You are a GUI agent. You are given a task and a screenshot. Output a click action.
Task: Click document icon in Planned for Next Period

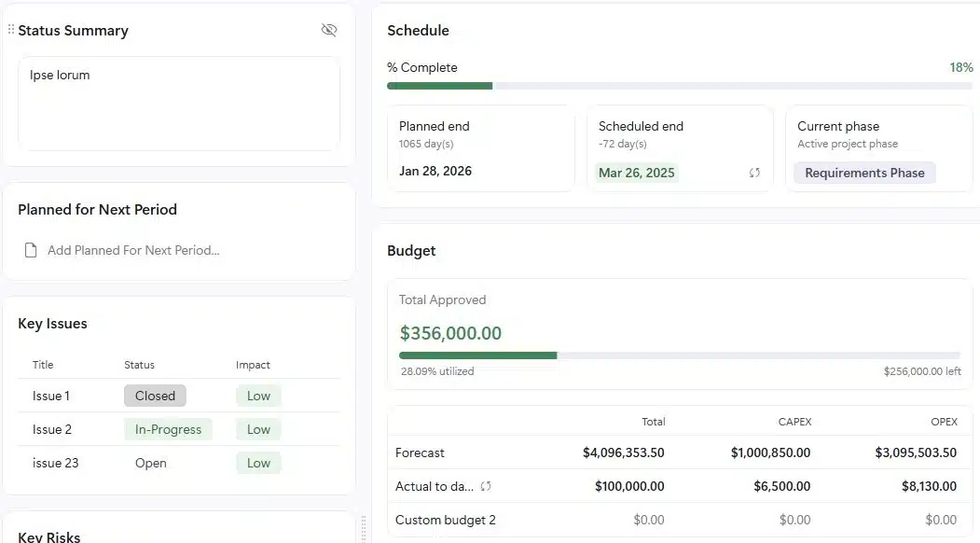(x=31, y=250)
